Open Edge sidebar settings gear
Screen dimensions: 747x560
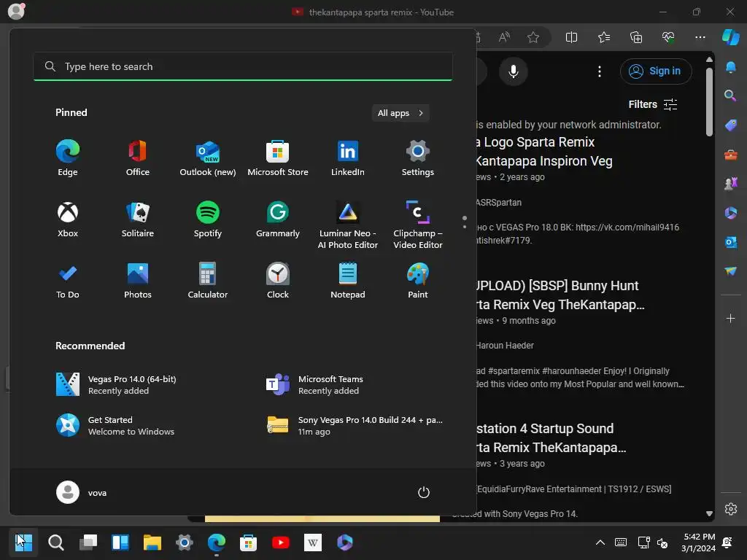(731, 508)
